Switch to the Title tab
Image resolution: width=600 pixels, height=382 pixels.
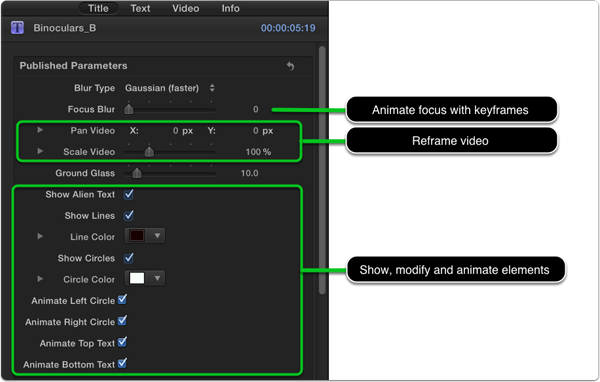coord(98,8)
